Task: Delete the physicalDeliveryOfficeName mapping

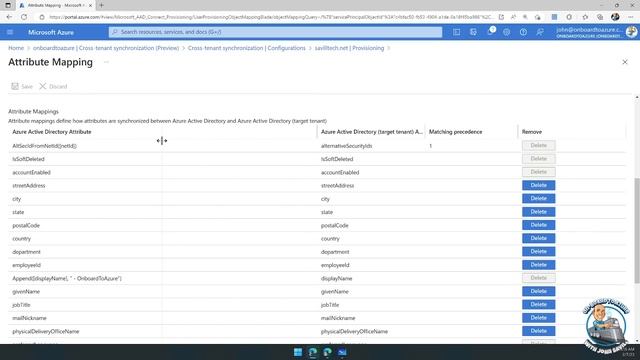Action: coord(538,331)
